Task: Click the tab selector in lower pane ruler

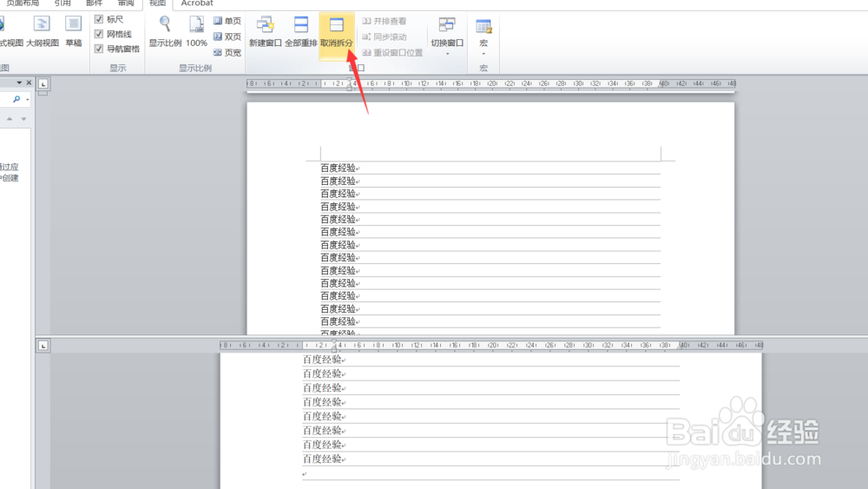Action: point(43,346)
